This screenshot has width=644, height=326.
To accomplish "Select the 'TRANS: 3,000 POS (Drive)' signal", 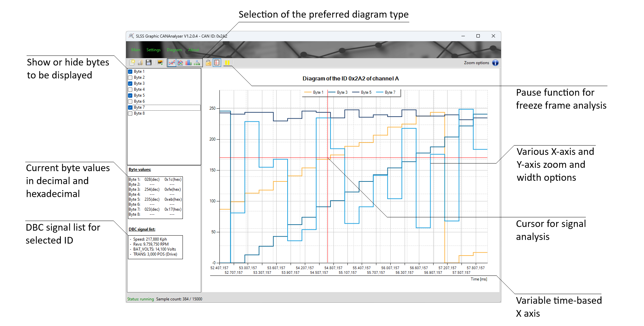I will (x=155, y=254).
